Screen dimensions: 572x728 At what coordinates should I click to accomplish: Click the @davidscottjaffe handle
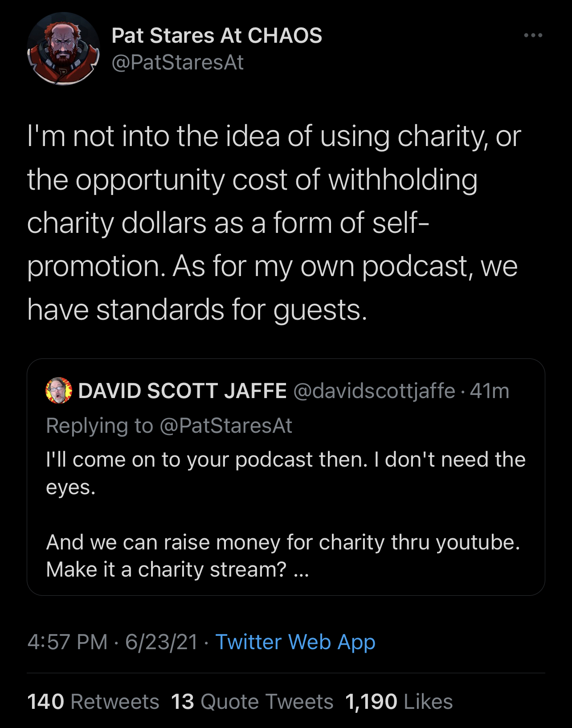374,390
